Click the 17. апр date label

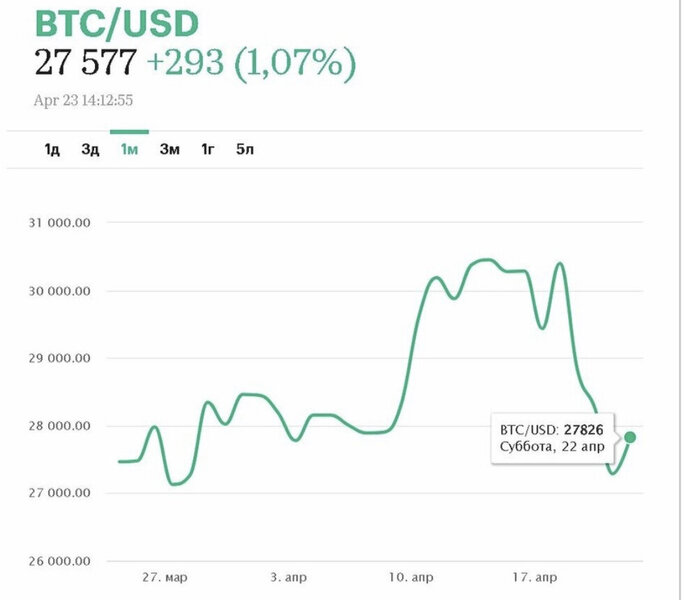click(533, 577)
